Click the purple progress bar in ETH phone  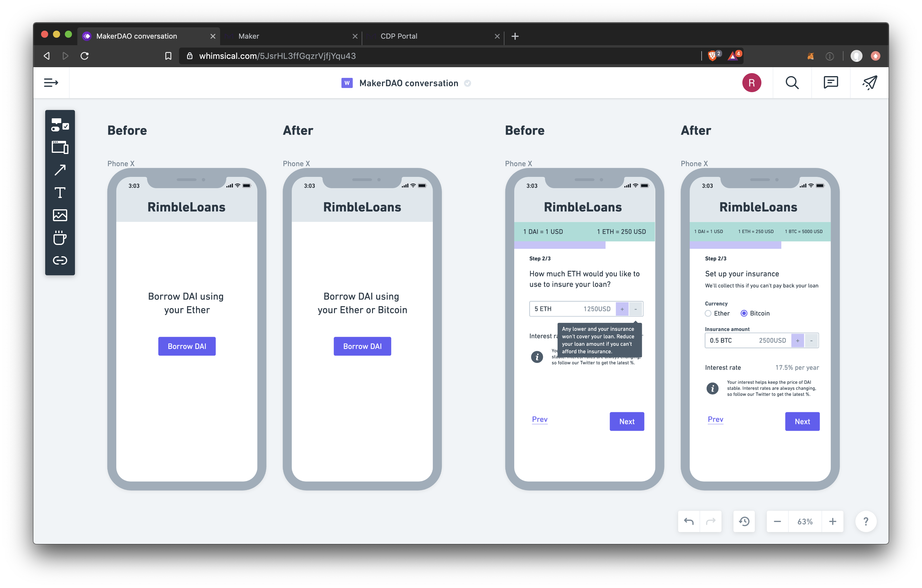pos(559,245)
